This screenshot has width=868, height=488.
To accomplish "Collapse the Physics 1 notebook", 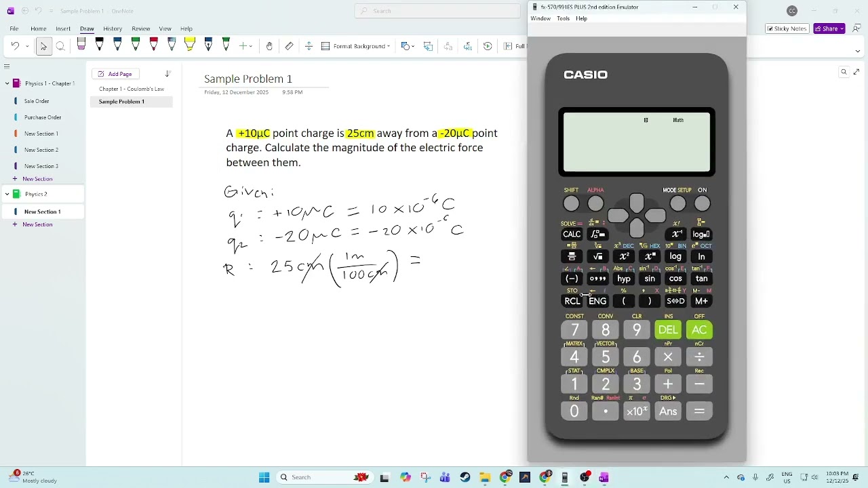I will coord(7,83).
